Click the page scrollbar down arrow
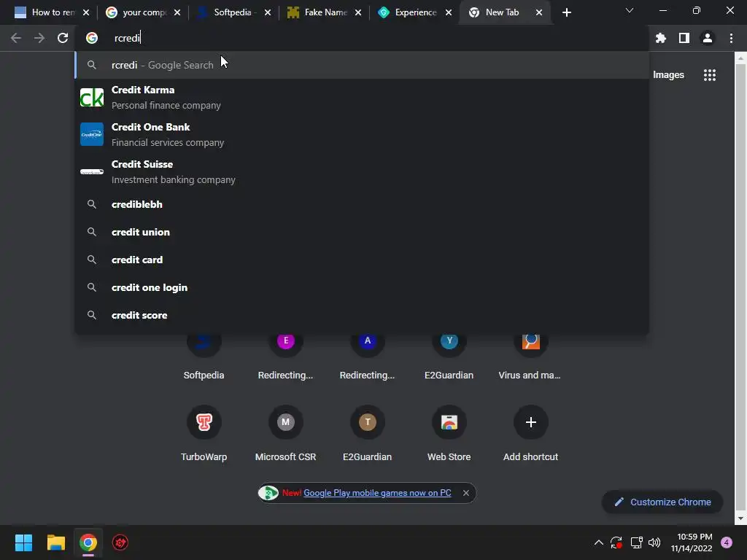Image resolution: width=747 pixels, height=560 pixels. tap(740, 518)
